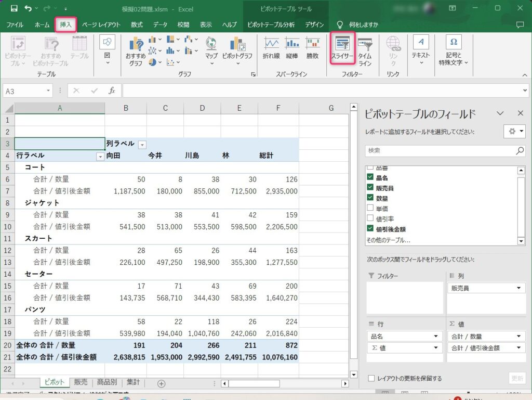Click the その他のテーブル... link
The height and width of the screenshot is (400, 532).
click(x=388, y=240)
